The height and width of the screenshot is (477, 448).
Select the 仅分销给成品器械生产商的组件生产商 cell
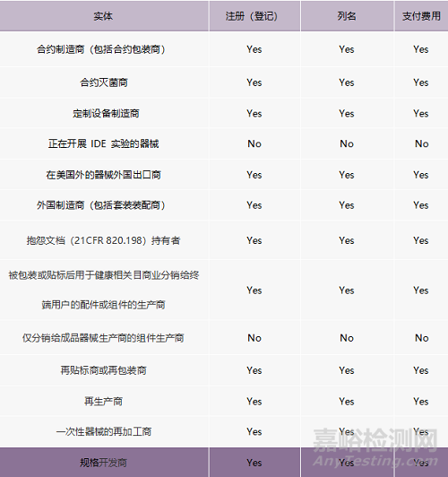(103, 338)
